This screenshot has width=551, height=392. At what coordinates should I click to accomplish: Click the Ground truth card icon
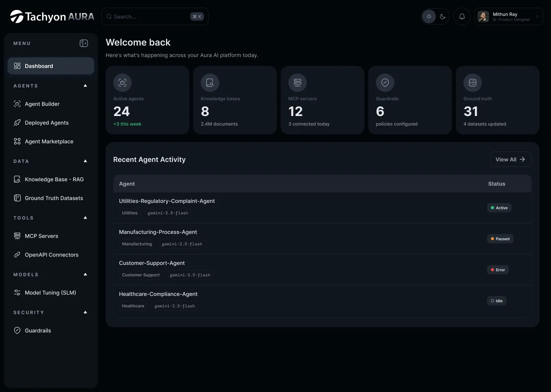473,82
